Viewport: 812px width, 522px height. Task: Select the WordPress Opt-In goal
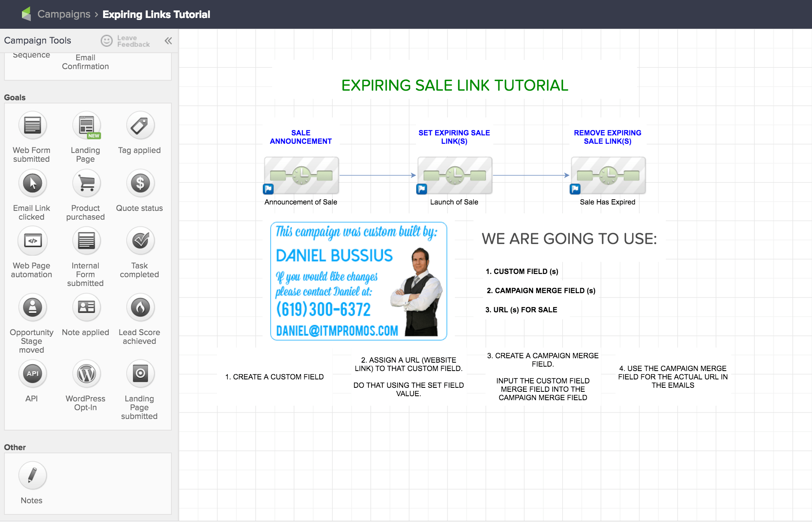[86, 373]
